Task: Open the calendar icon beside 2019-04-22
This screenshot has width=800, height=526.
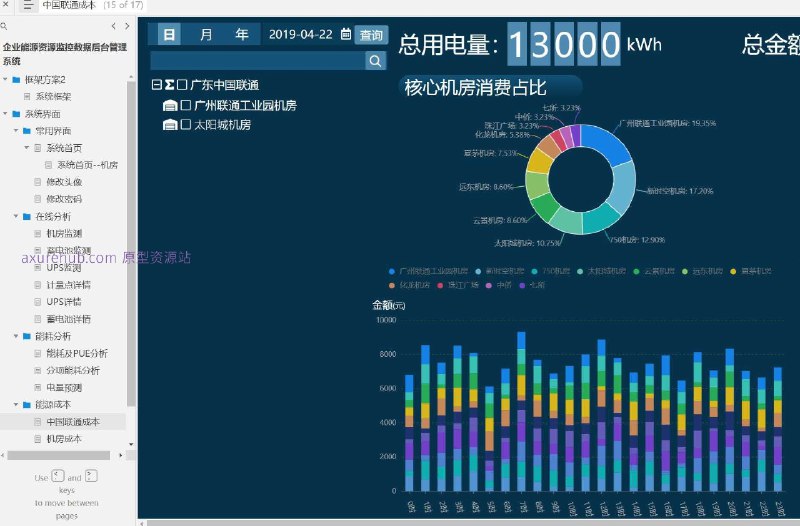Action: [x=345, y=34]
